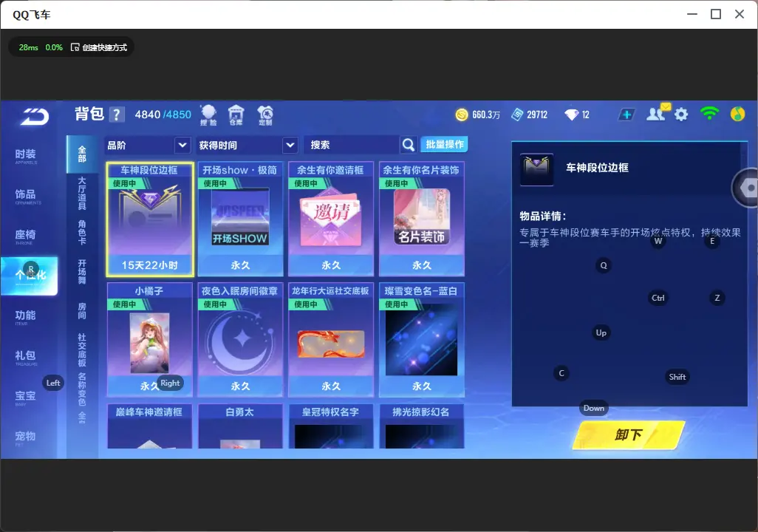Click the 车神段位边框 icon in details panel
This screenshot has width=758, height=532.
click(536, 169)
